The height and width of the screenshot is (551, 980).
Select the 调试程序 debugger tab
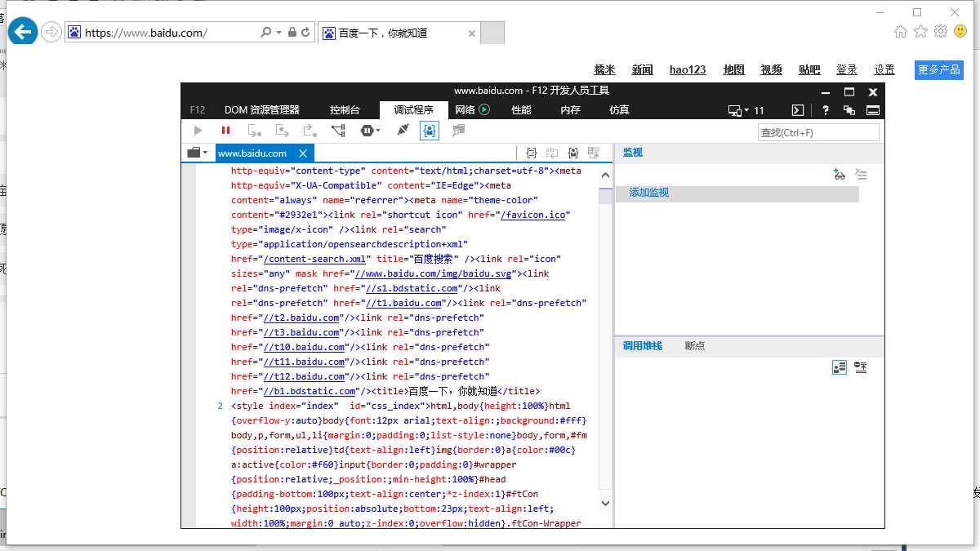[414, 110]
